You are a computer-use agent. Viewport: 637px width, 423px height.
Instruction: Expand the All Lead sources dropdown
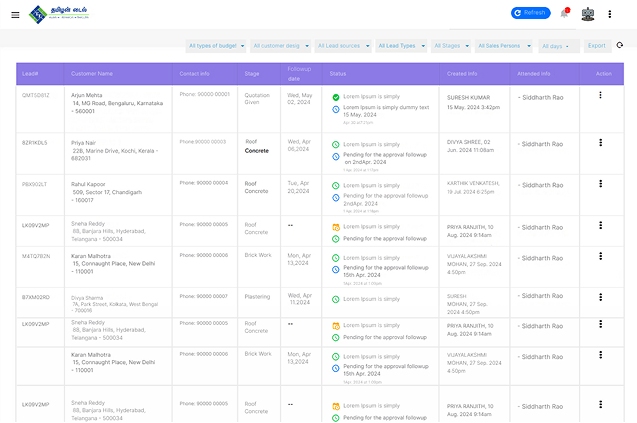tap(342, 46)
